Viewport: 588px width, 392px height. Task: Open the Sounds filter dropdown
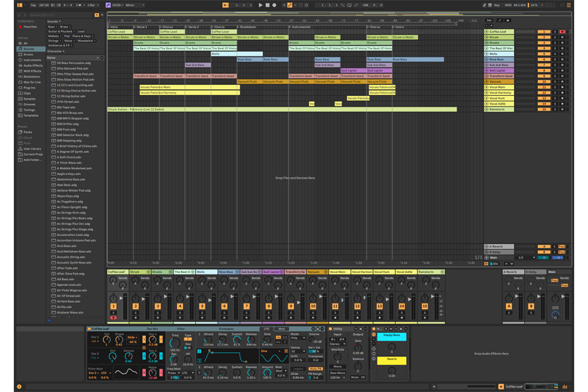54,21
